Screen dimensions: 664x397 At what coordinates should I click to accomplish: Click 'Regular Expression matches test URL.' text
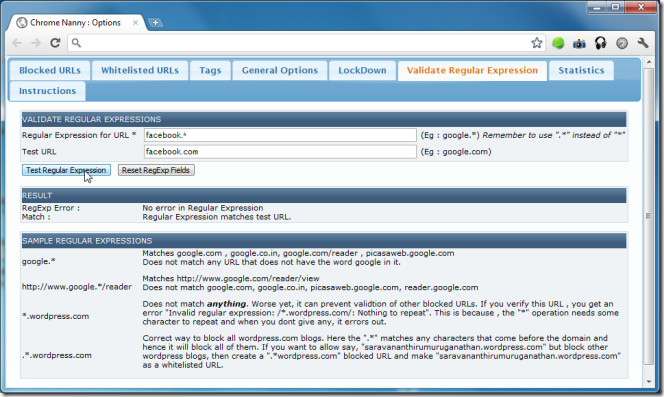click(216, 217)
